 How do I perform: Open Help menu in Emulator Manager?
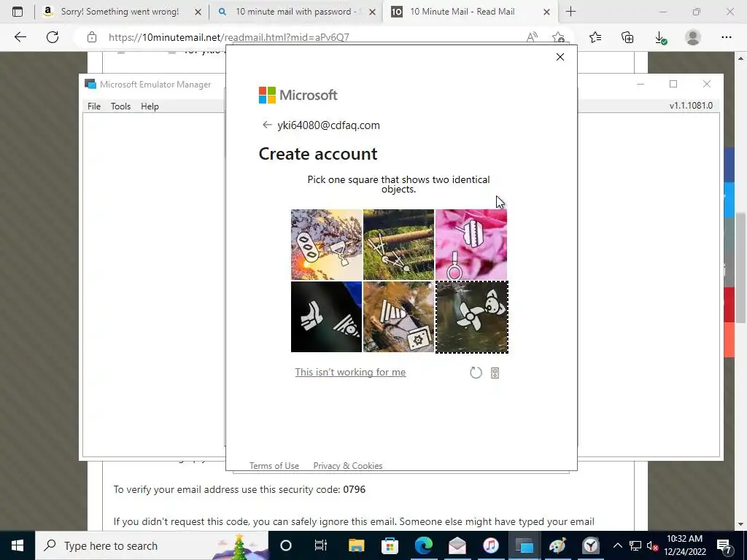pos(150,106)
